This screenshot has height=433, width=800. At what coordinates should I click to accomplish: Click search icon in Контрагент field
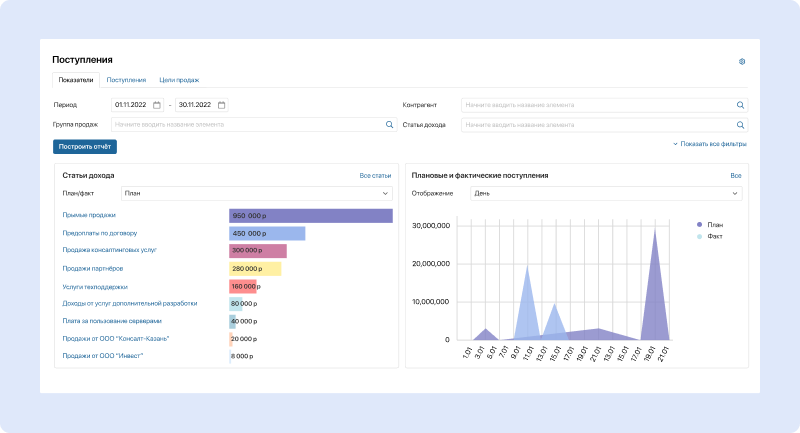click(740, 105)
